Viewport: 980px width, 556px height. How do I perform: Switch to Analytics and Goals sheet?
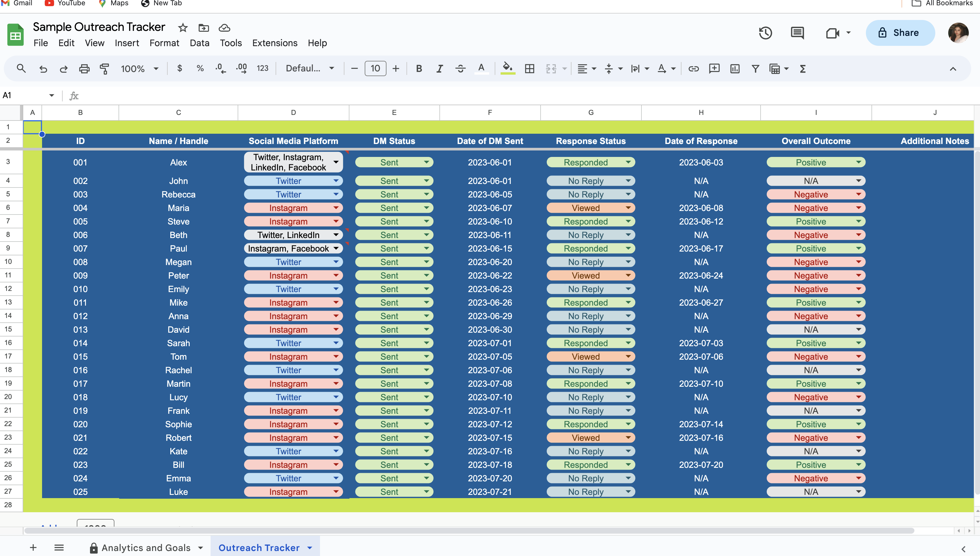[146, 547]
